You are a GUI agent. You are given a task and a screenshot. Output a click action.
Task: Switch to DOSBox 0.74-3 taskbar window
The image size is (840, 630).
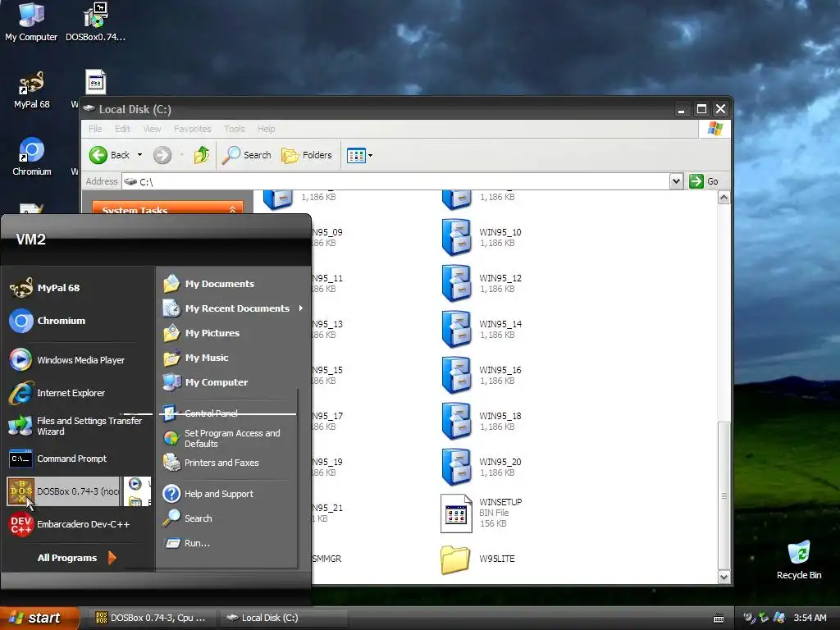[x=152, y=618]
